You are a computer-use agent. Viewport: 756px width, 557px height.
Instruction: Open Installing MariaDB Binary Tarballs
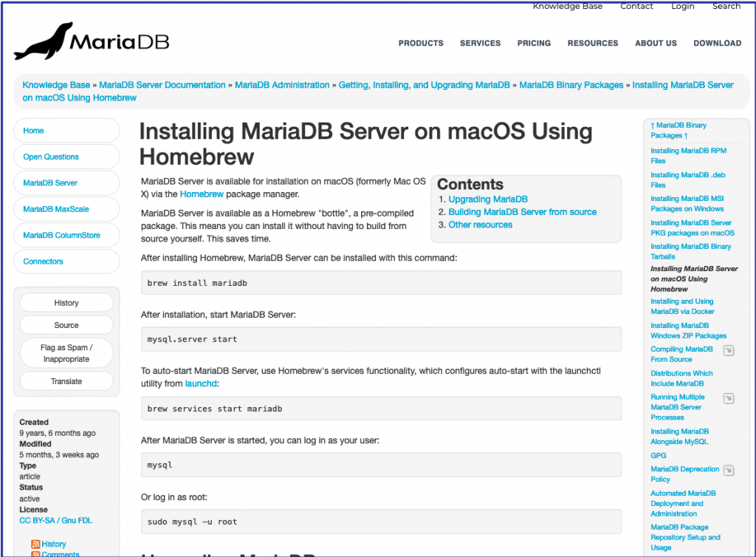[x=690, y=251]
